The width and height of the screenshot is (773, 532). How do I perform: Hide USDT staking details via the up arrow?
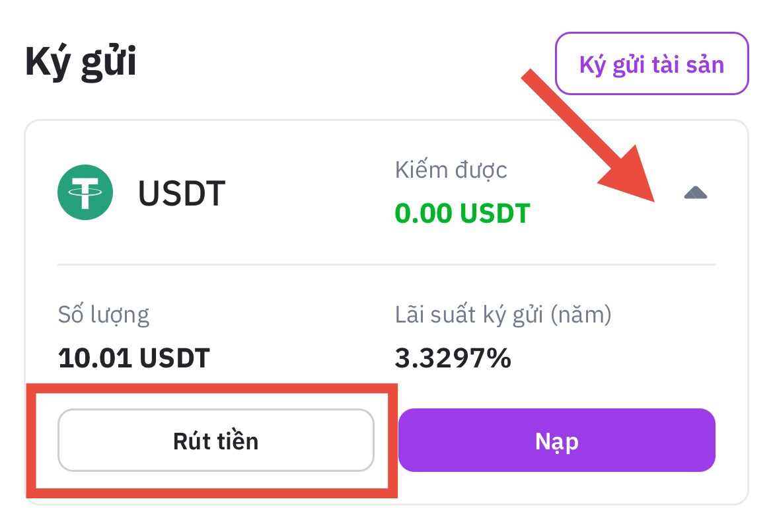(696, 193)
